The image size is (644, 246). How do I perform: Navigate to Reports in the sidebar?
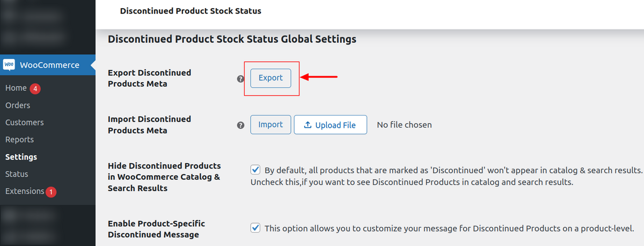(x=19, y=140)
